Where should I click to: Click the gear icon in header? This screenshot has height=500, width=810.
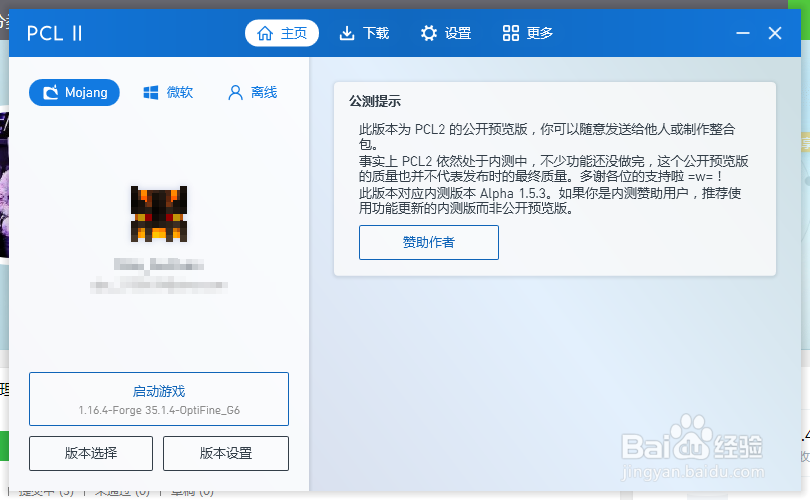click(x=428, y=34)
